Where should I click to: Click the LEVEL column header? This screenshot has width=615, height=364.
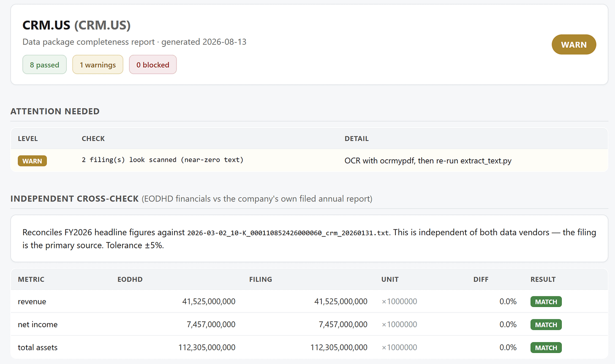pos(28,139)
